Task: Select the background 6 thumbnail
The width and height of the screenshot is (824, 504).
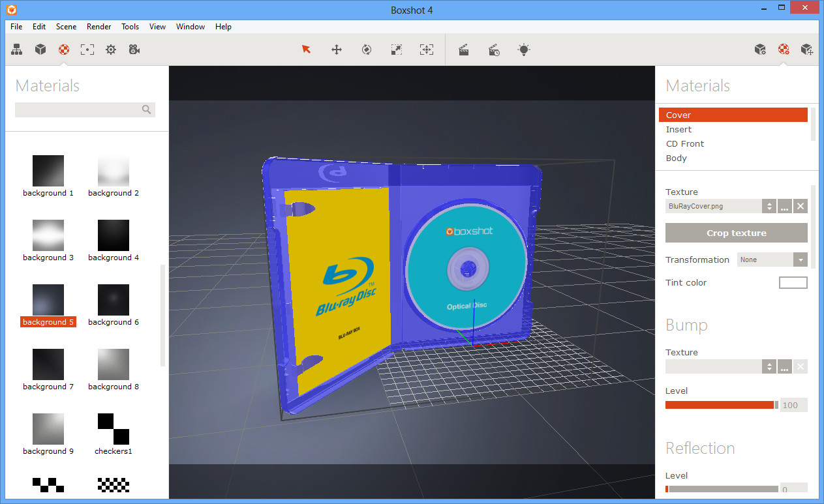Action: coord(114,300)
